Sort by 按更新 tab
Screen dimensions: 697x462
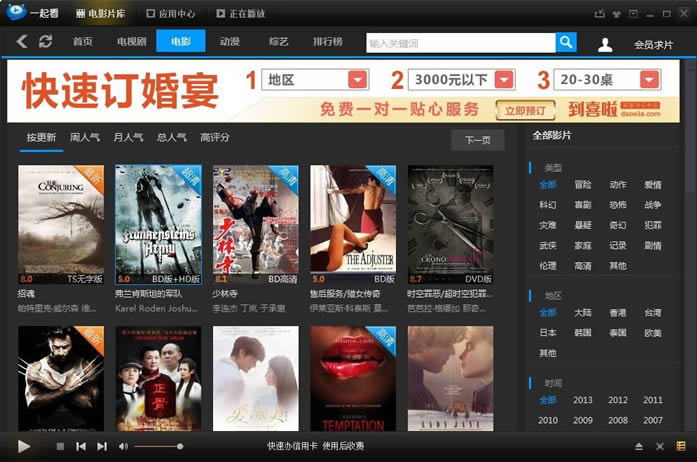(41, 138)
